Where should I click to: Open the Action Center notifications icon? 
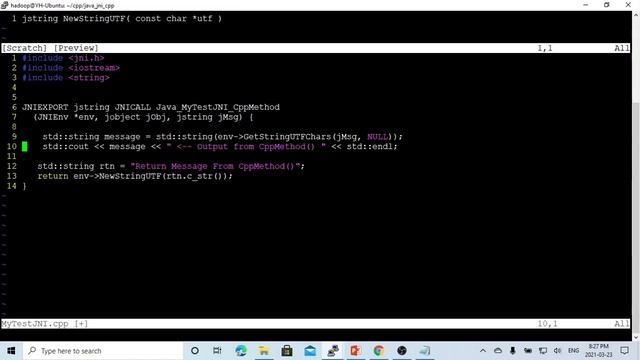coord(624,351)
